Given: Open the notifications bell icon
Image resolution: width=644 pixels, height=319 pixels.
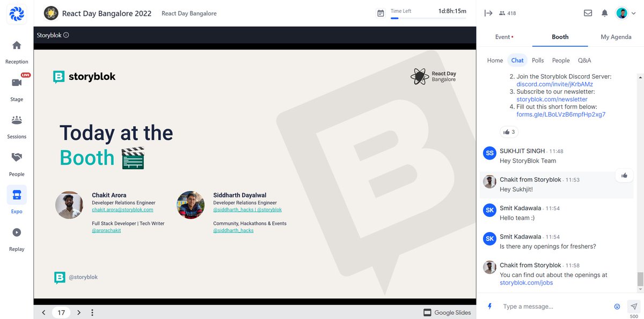Looking at the screenshot, I should tap(605, 13).
